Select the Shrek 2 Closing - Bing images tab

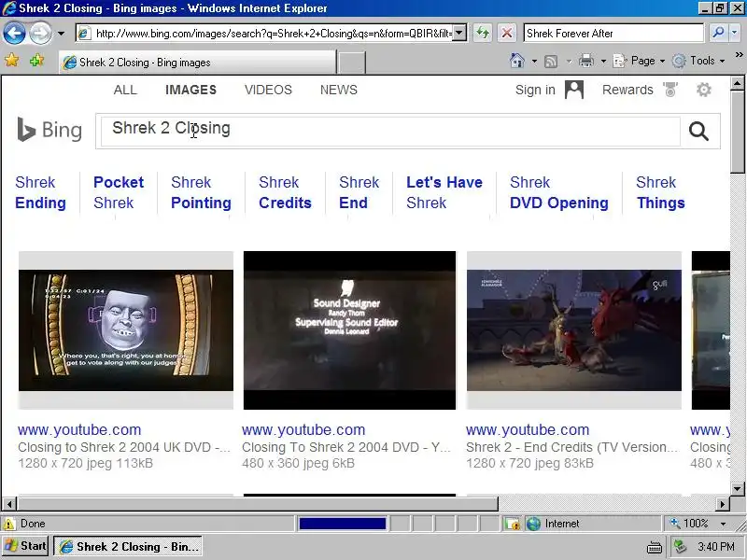pyautogui.click(x=198, y=63)
